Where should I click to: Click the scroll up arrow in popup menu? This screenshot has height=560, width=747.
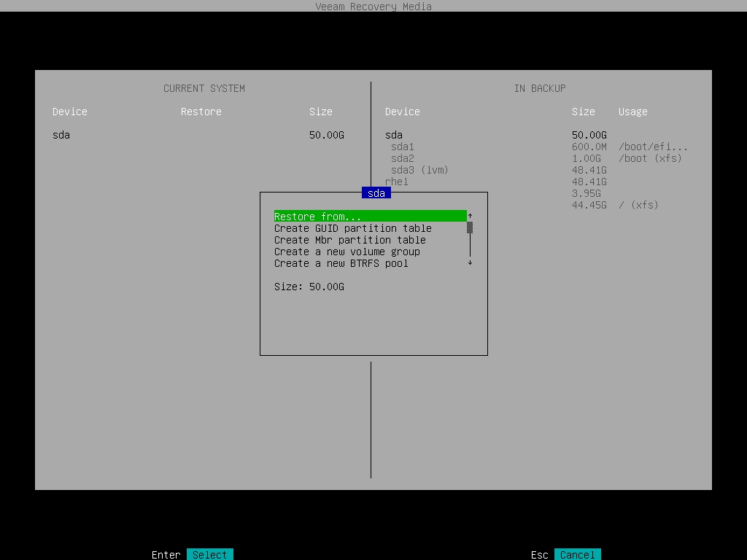click(x=470, y=216)
